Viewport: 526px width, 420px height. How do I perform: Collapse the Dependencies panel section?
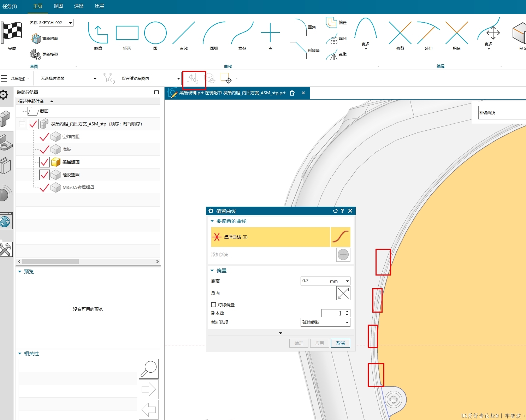(x=20, y=354)
